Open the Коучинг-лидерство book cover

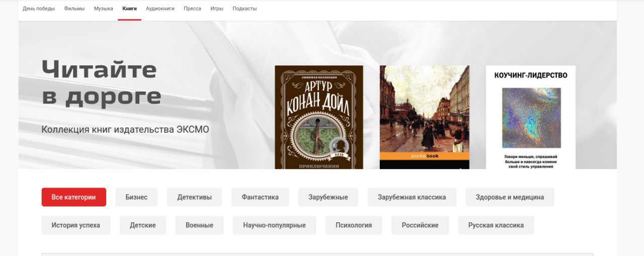coord(531,117)
